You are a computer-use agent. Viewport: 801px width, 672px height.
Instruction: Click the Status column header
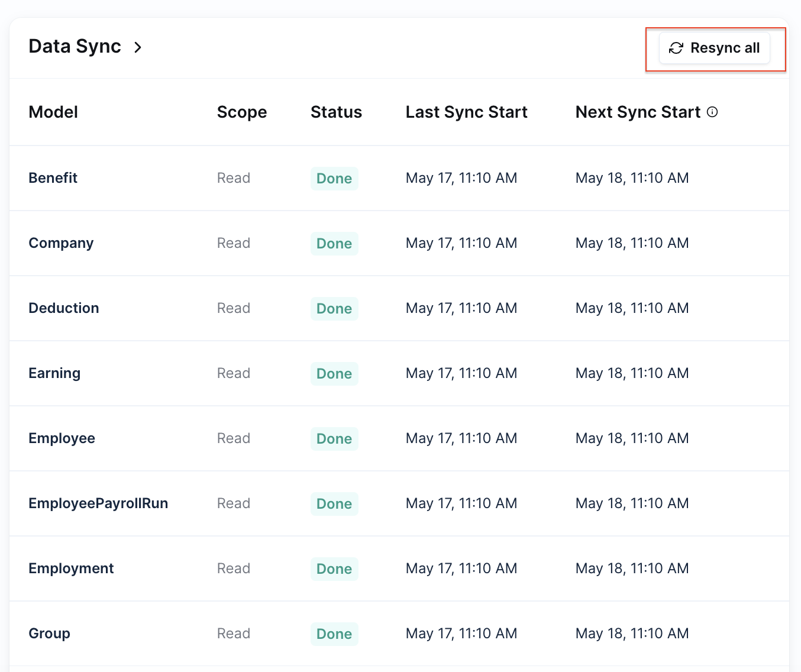336,112
